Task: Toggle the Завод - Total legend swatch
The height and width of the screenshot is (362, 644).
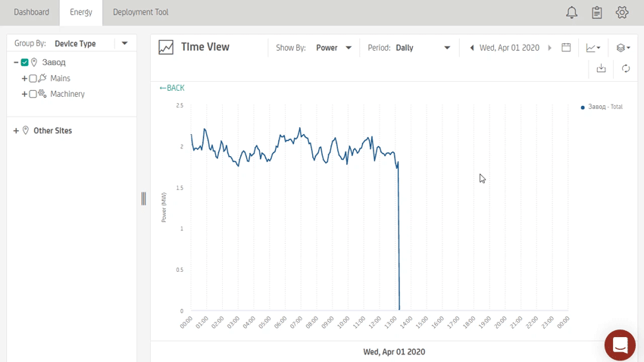Action: tap(583, 108)
